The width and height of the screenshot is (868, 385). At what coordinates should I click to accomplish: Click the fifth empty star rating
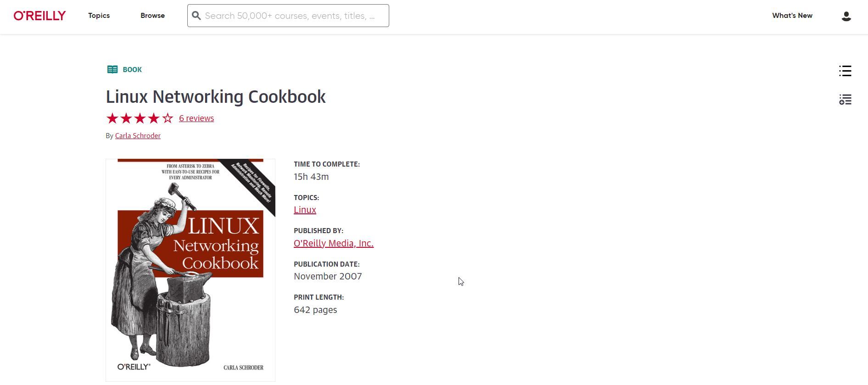point(168,118)
